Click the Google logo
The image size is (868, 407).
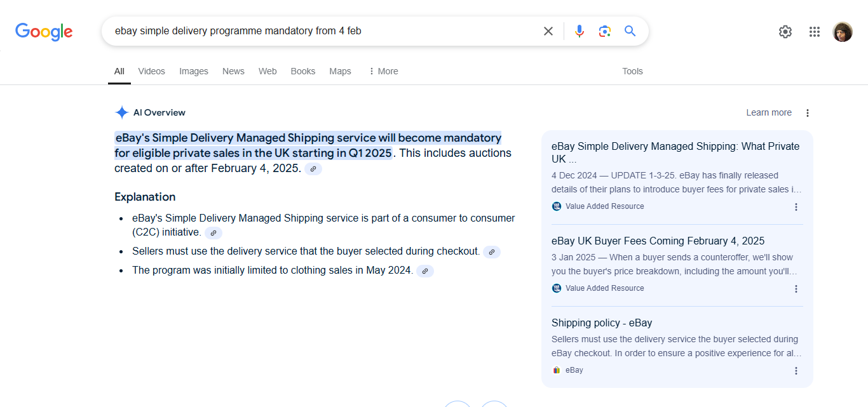tap(44, 32)
